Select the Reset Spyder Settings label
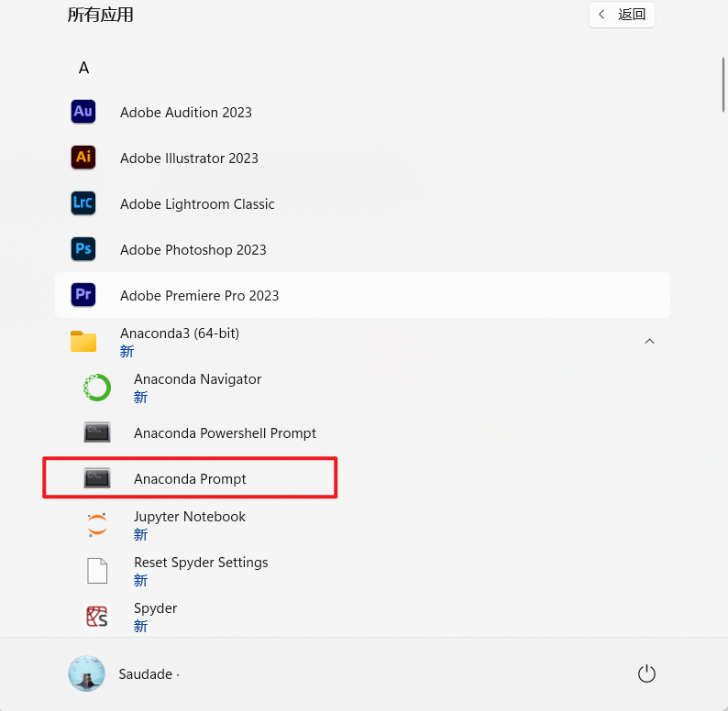The image size is (728, 711). (x=201, y=563)
